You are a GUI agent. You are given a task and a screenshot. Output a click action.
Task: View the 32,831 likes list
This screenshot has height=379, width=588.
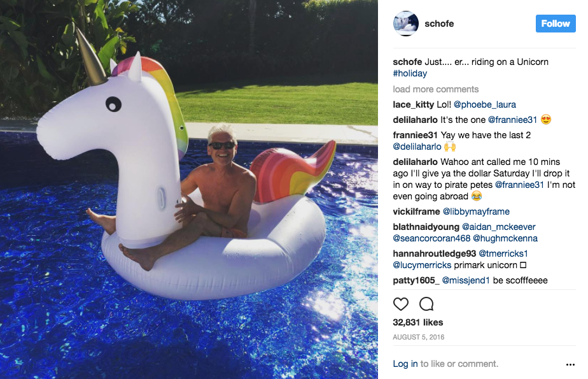pos(417,322)
